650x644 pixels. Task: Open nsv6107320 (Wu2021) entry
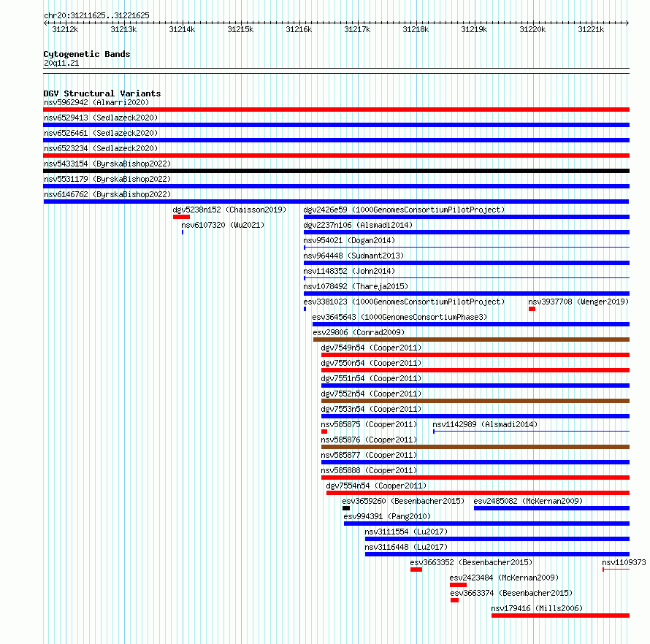(x=223, y=225)
